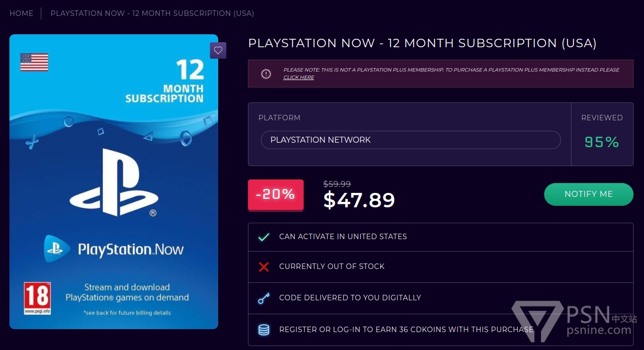Click the PEGI 18 rating badge

click(37, 298)
